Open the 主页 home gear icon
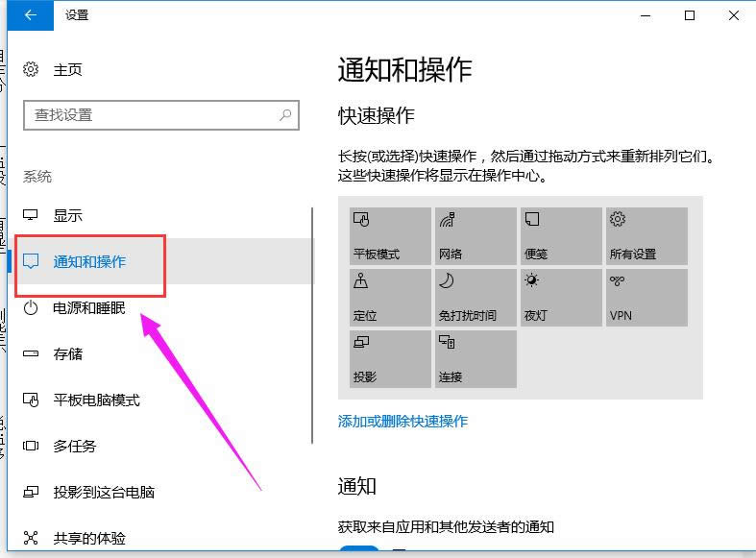 click(31, 69)
